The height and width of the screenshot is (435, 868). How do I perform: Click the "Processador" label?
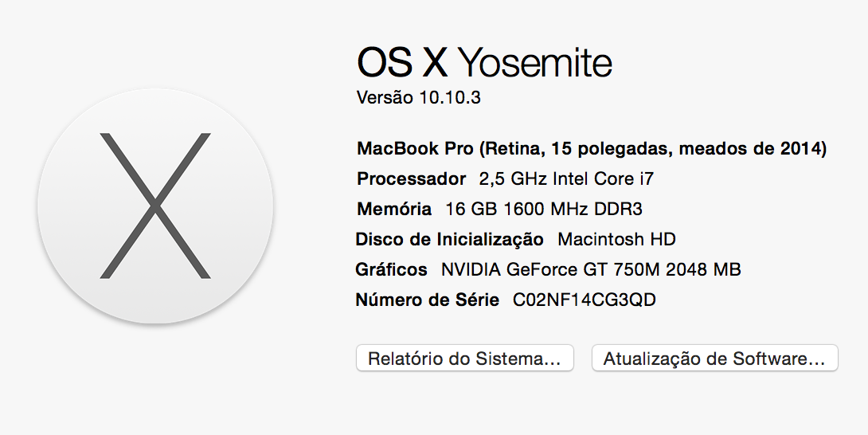pos(411,178)
